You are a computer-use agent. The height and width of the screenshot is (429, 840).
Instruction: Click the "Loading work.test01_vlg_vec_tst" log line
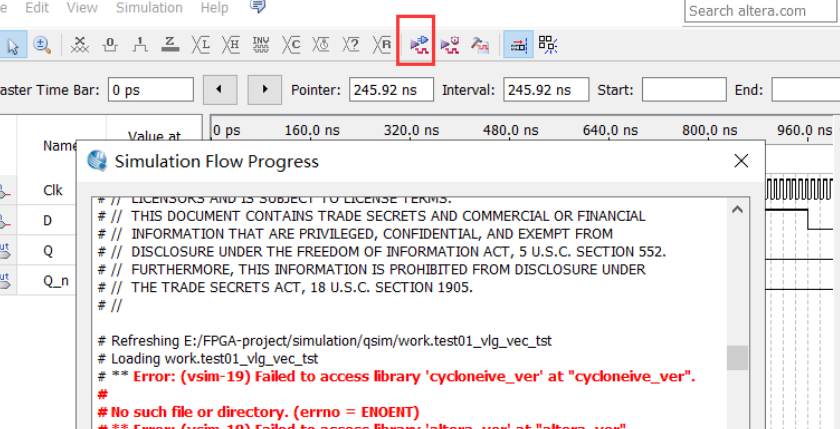point(208,358)
